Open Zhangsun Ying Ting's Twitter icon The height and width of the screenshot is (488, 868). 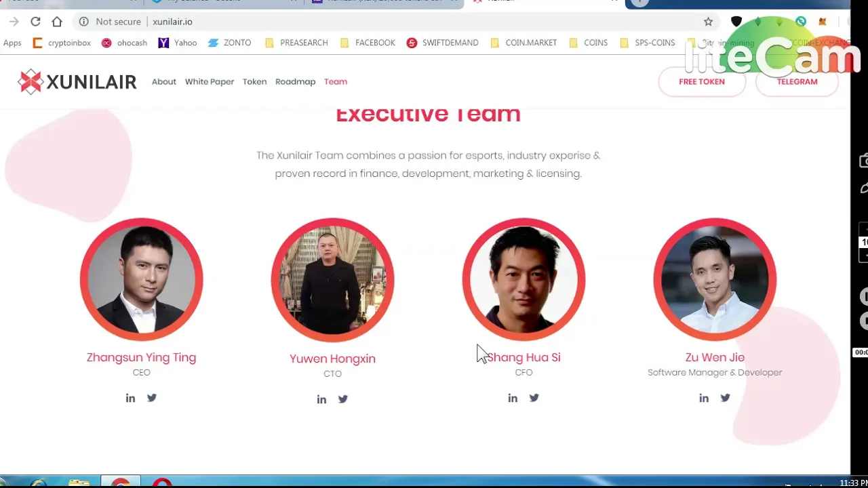coord(152,398)
